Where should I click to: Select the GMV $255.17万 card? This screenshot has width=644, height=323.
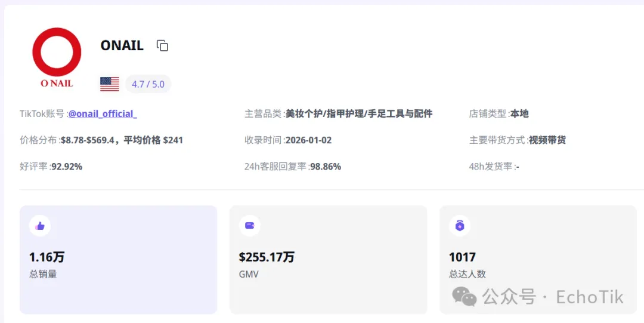coord(328,260)
